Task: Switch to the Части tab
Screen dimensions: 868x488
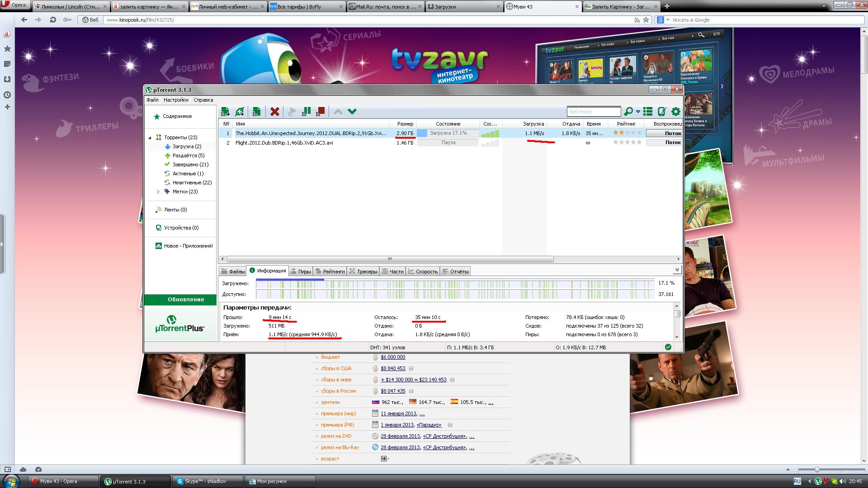Action: (392, 271)
